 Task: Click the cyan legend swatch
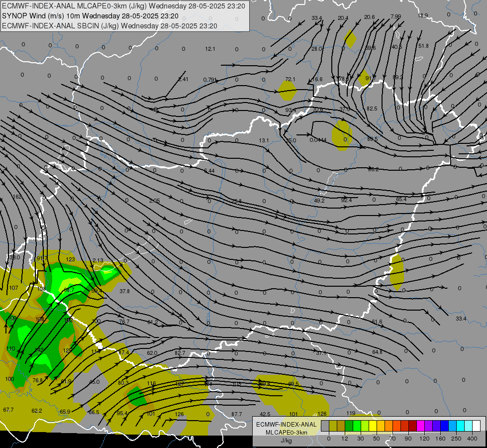pos(460,426)
